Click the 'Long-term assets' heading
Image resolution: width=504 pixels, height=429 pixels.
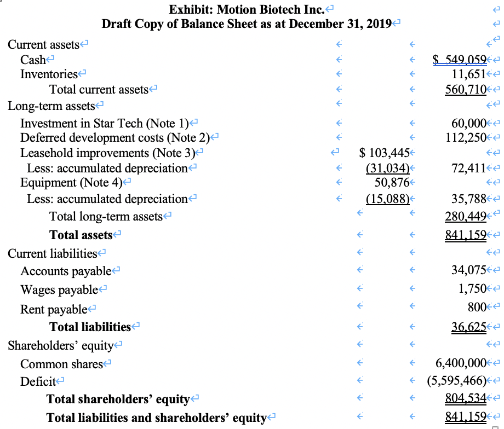coord(51,106)
